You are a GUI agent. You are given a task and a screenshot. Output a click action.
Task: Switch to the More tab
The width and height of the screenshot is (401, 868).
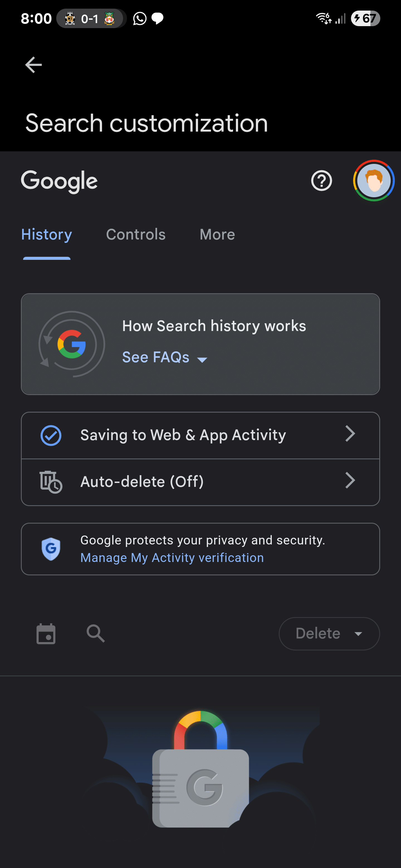pyautogui.click(x=217, y=235)
